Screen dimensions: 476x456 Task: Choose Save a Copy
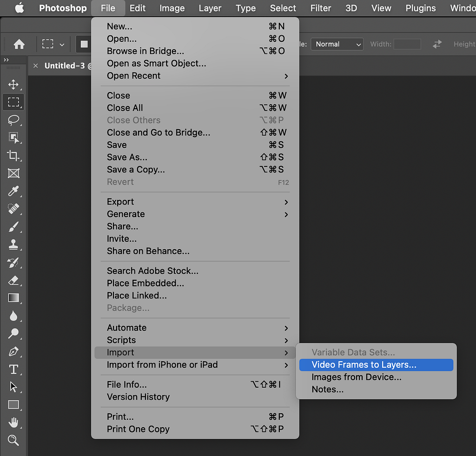click(x=195, y=169)
